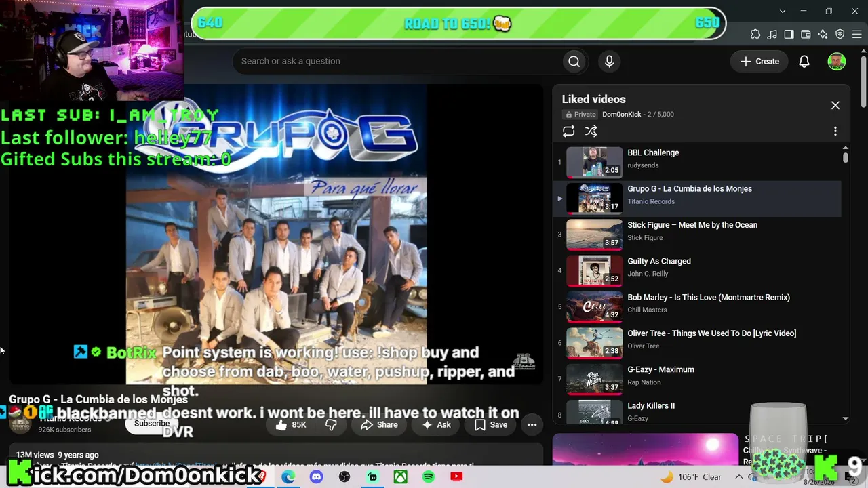The image size is (868, 488).
Task: Open the notifications bell
Action: pyautogui.click(x=804, y=61)
